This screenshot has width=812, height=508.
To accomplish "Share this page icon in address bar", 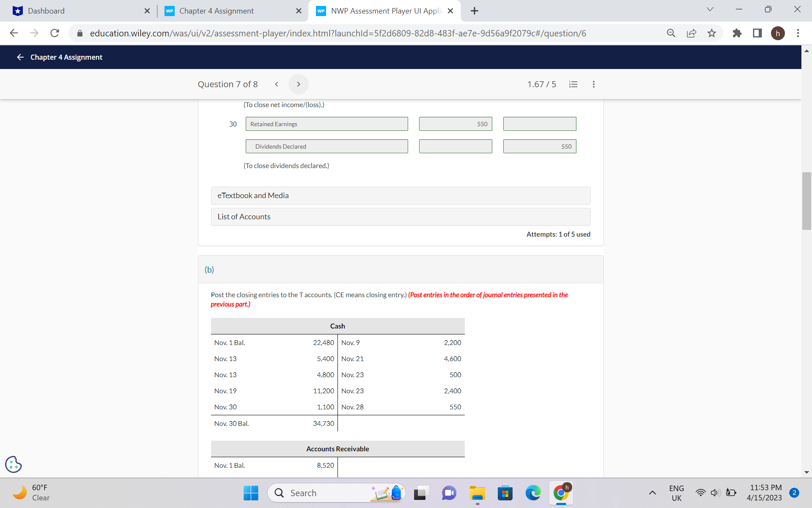I will 691,33.
